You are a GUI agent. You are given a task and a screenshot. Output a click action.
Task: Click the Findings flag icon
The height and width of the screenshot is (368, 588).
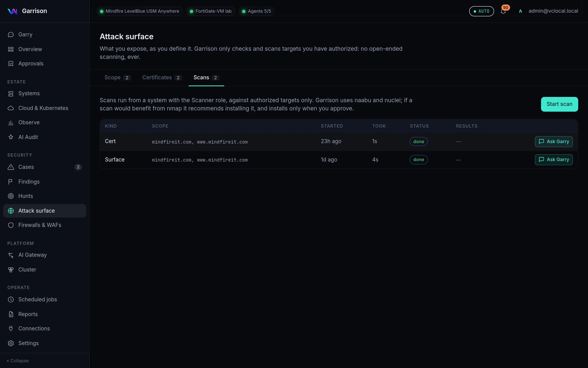coord(11,182)
